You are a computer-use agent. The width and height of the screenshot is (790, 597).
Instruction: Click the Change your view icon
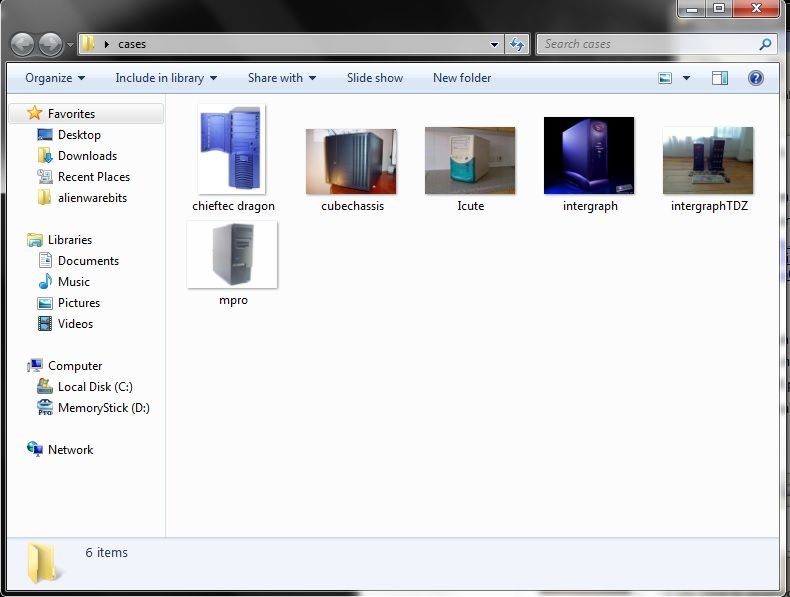pos(665,78)
